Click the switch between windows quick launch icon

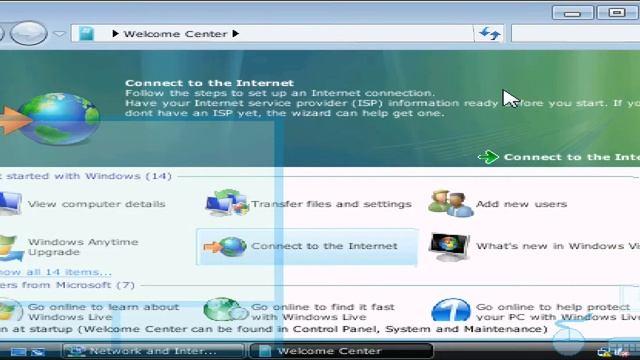[x=38, y=351]
